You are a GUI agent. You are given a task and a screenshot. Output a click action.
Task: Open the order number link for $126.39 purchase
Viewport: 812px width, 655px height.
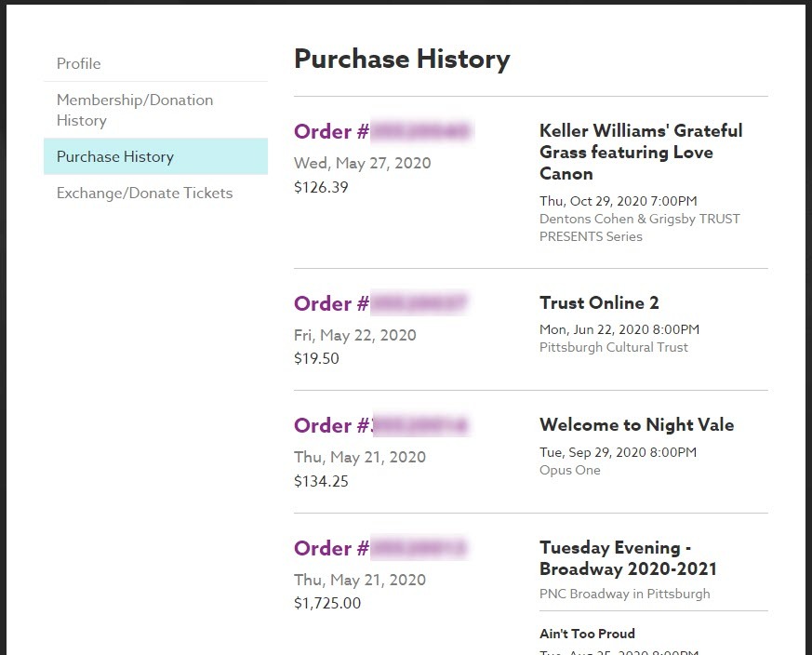[383, 131]
